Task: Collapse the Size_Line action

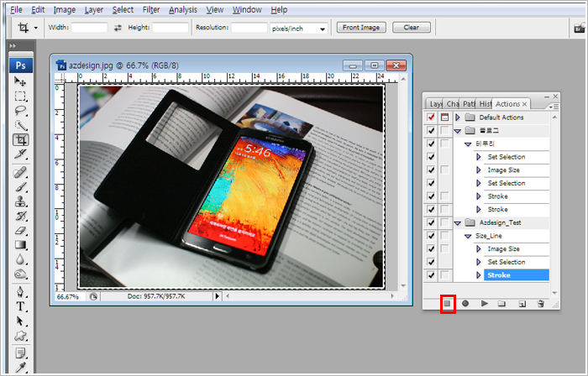Action: (468, 236)
